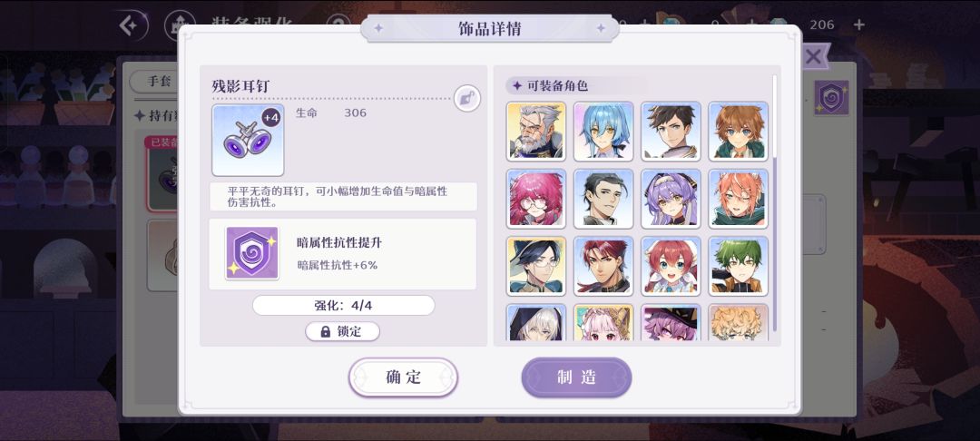980x441 pixels.
Task: Click the purple shield icon at right edge
Action: click(x=832, y=98)
